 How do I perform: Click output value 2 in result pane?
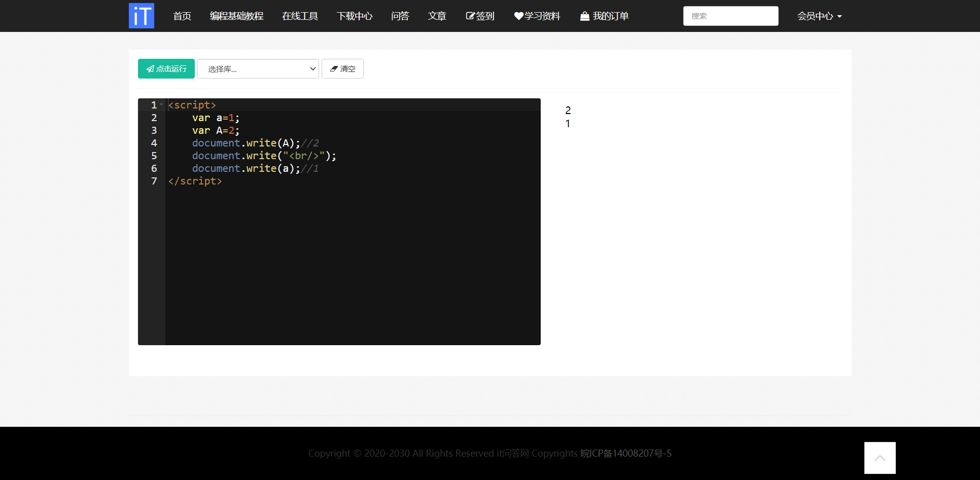(568, 110)
